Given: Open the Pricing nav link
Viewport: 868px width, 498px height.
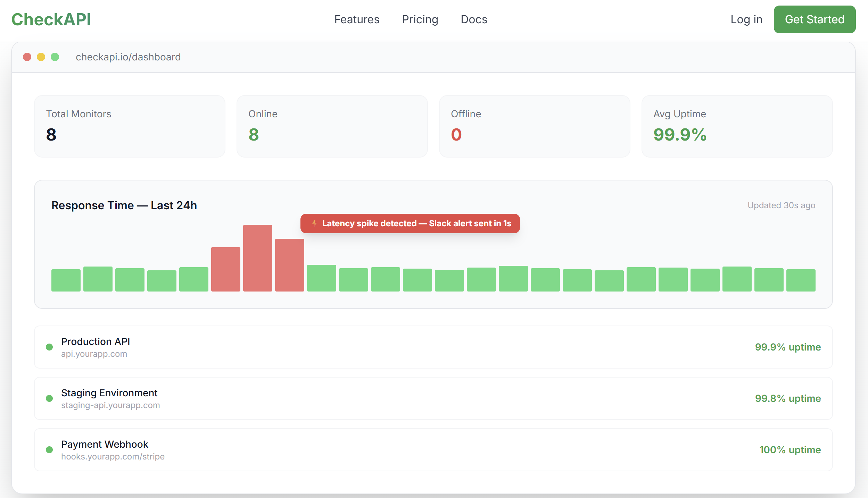Looking at the screenshot, I should pos(420,19).
